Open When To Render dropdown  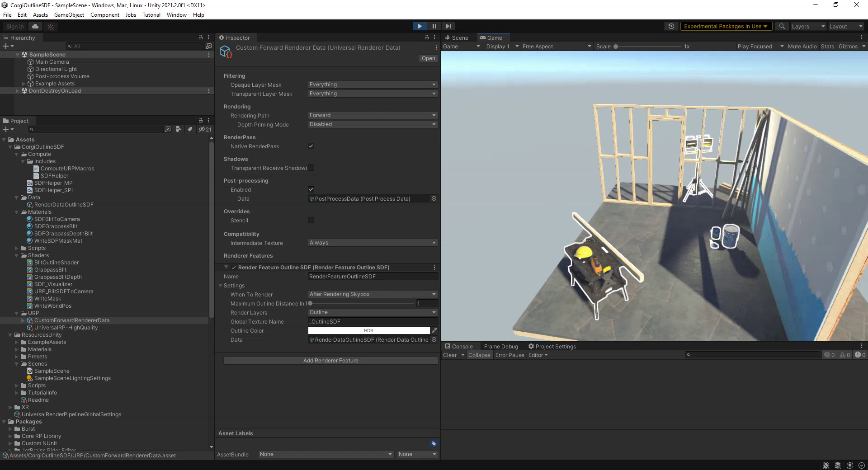(x=373, y=294)
